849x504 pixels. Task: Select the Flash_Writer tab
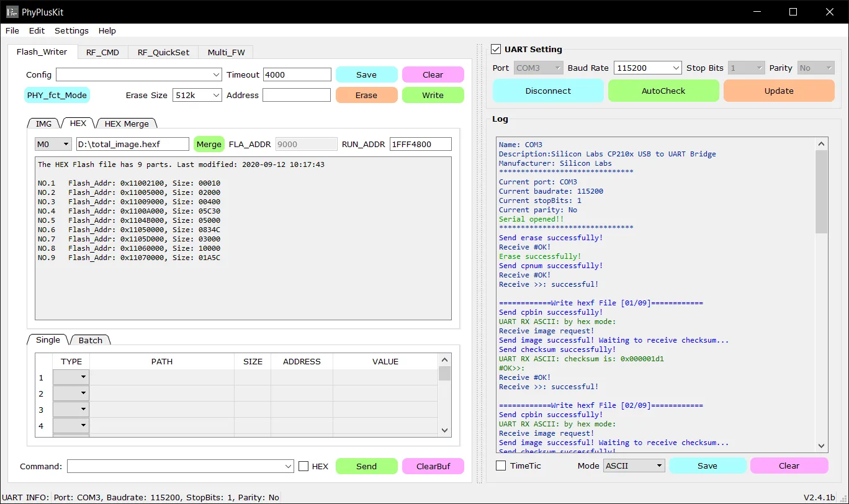pyautogui.click(x=42, y=52)
